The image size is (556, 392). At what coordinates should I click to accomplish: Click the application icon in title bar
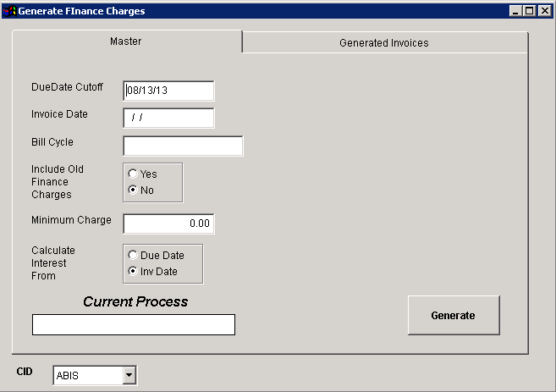pyautogui.click(x=9, y=11)
